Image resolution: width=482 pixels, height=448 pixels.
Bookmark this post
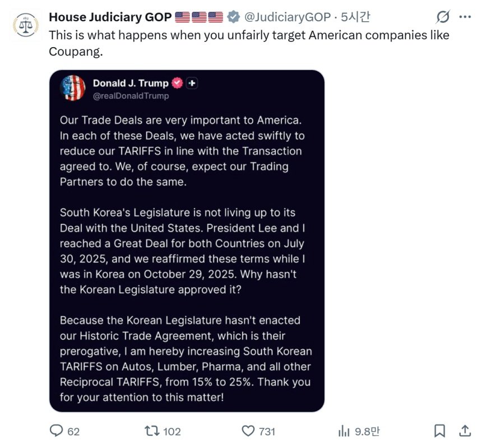pos(440,431)
